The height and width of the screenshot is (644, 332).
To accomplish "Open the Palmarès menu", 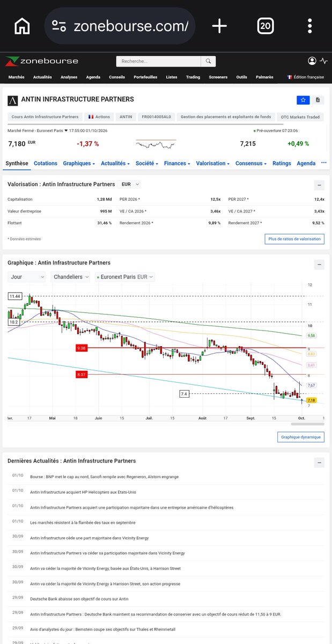I will coord(264,77).
